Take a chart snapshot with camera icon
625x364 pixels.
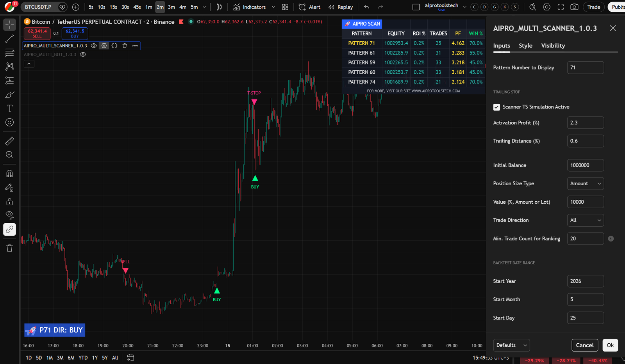pos(574,7)
